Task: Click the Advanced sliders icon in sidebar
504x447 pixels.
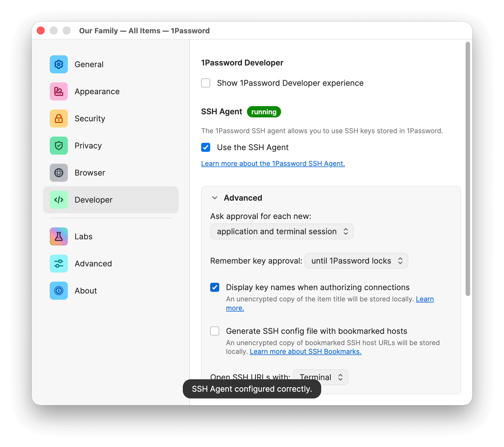Action: click(59, 264)
